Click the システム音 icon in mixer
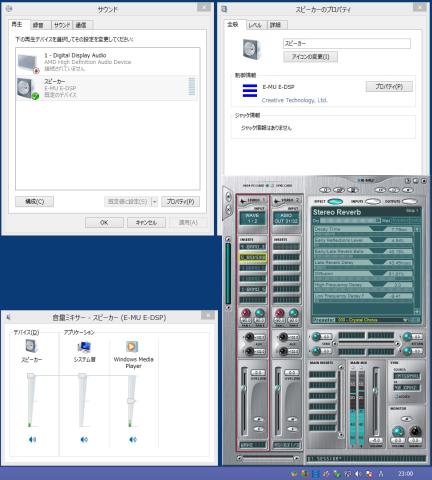Viewport: 432px width, 480px height. coord(84,347)
